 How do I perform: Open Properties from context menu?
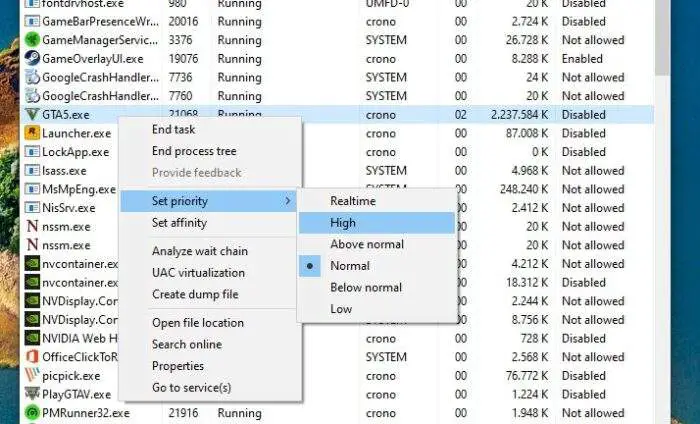[178, 366]
